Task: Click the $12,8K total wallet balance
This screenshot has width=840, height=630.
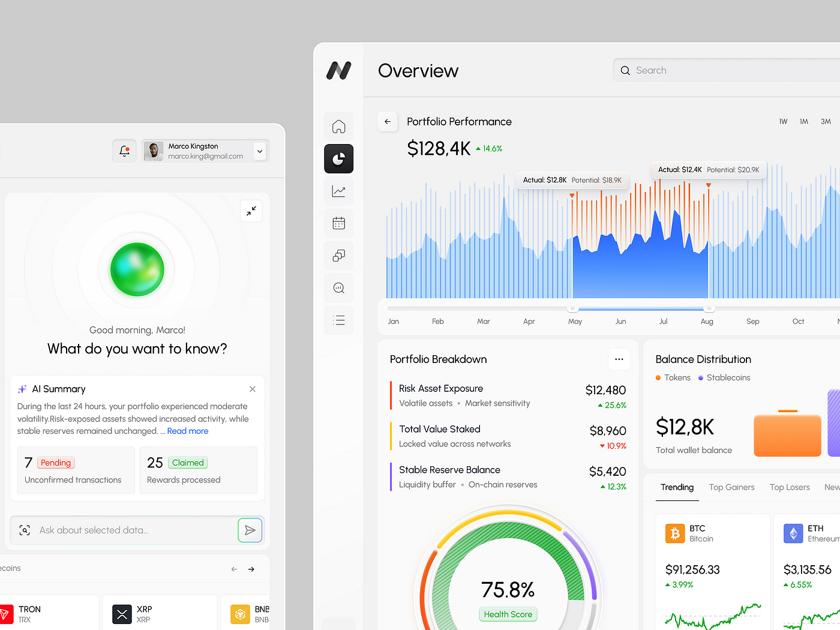Action: coord(685,427)
